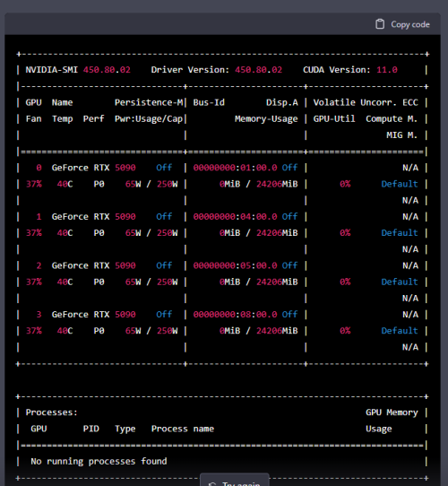
Task: Click the Memory-Usage column header
Action: tap(266, 119)
